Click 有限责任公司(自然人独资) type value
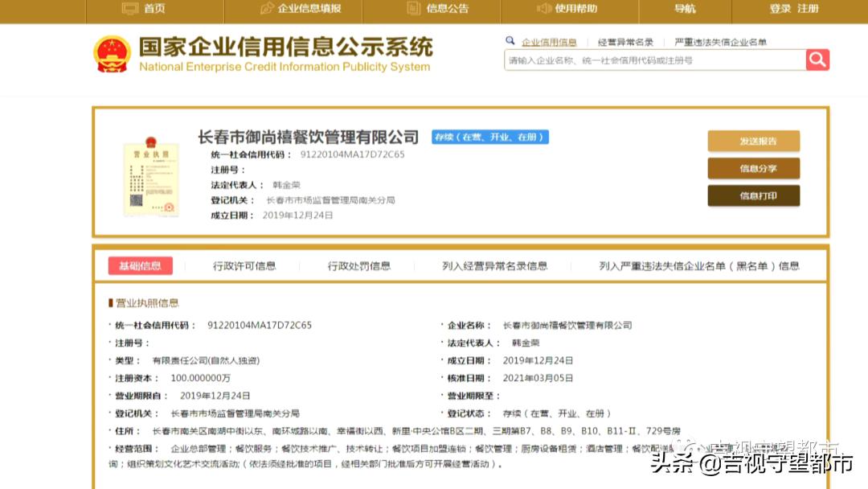868x489 pixels. (206, 360)
